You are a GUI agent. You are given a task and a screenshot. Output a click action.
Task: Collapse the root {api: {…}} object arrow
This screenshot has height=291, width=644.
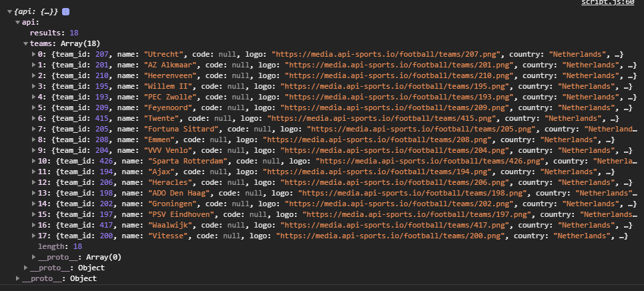tap(9, 12)
